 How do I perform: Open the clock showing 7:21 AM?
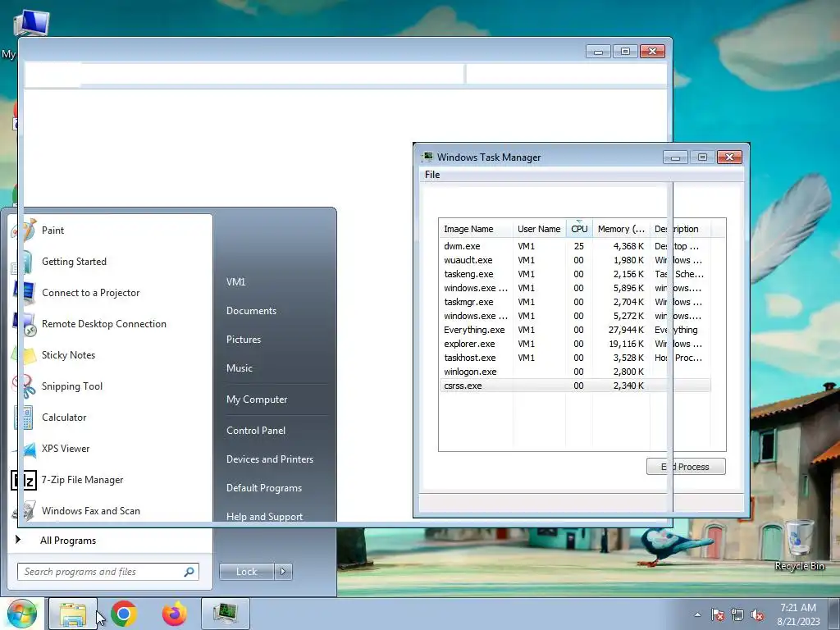[798, 614]
